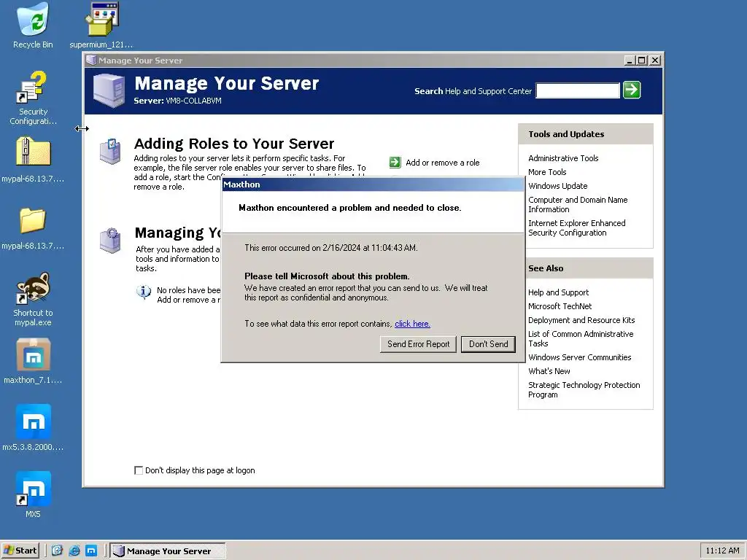
Task: Click the taskbar clock showing 11:12 AM
Action: [722, 551]
